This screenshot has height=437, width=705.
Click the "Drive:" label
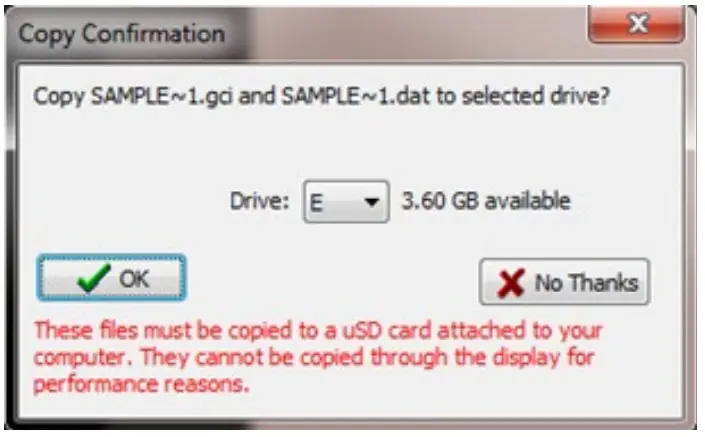(259, 201)
